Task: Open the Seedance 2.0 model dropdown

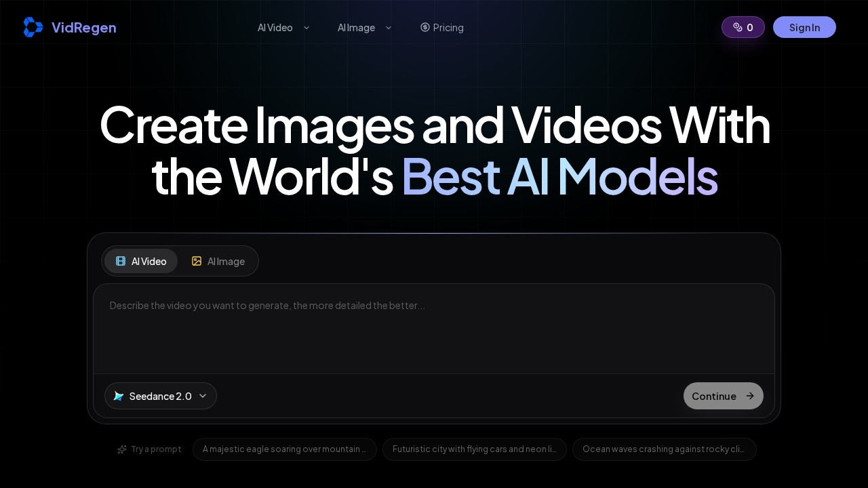Action: [161, 396]
